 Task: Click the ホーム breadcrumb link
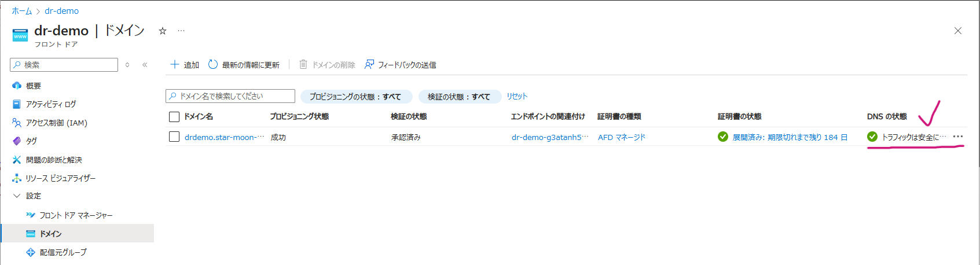(x=21, y=11)
